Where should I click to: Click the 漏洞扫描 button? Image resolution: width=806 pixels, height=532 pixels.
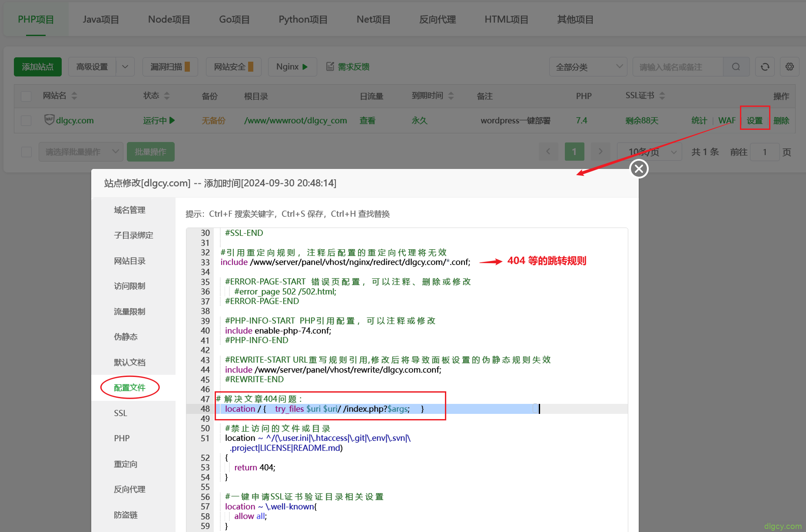tap(170, 67)
